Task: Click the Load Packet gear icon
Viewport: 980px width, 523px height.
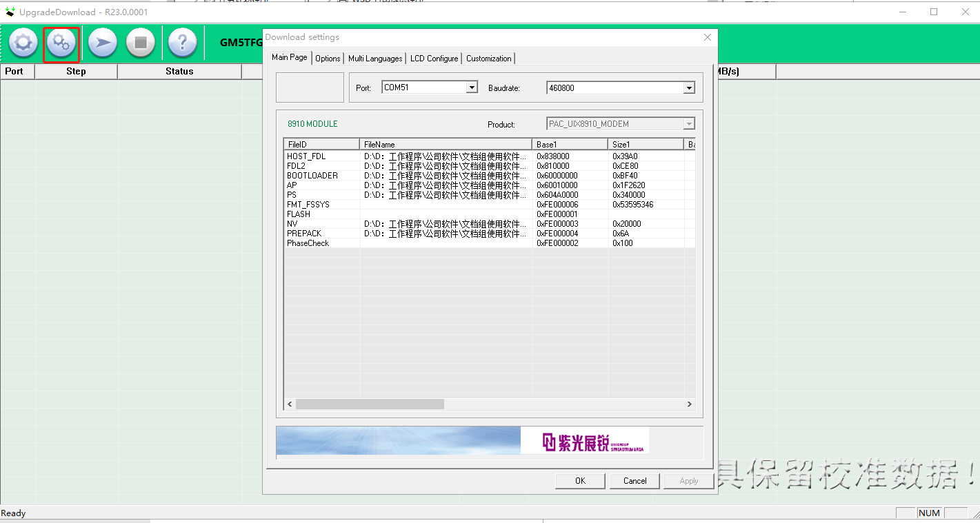Action: (23, 43)
